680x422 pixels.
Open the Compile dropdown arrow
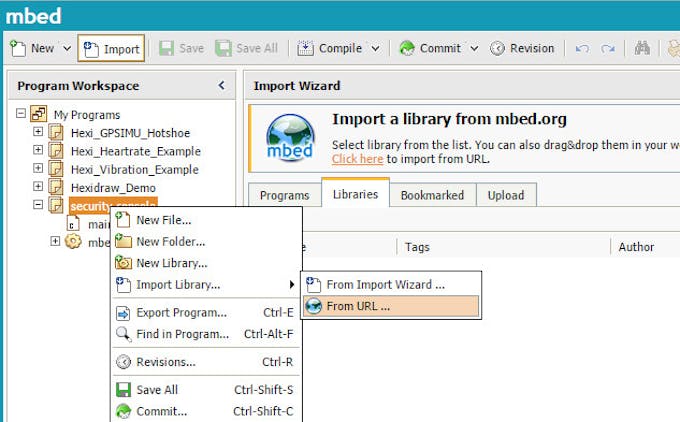376,48
